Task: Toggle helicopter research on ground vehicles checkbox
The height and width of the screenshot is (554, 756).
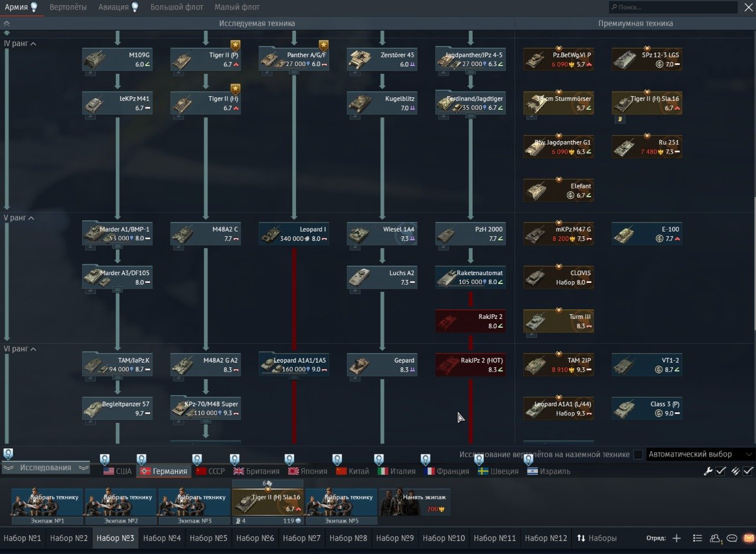Action: pos(638,454)
